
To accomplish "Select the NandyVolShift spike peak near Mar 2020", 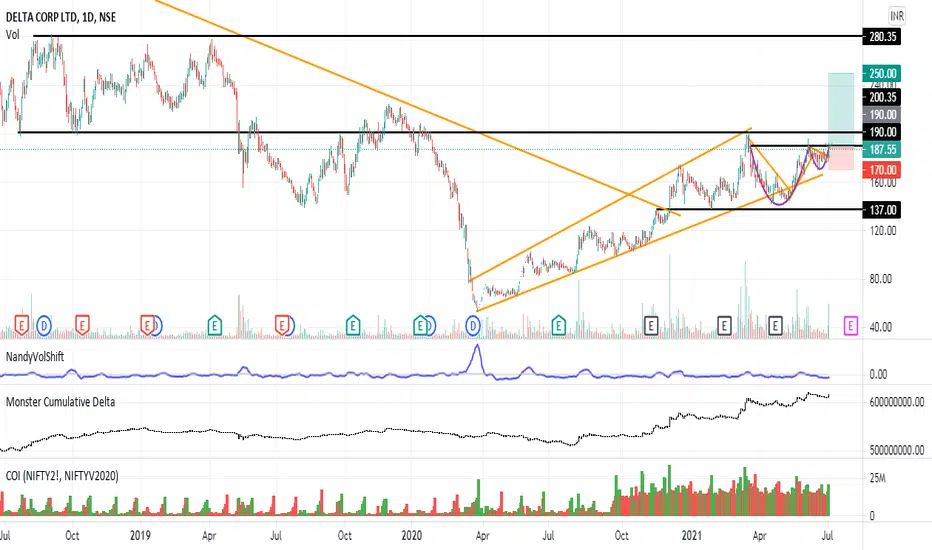I will point(476,347).
